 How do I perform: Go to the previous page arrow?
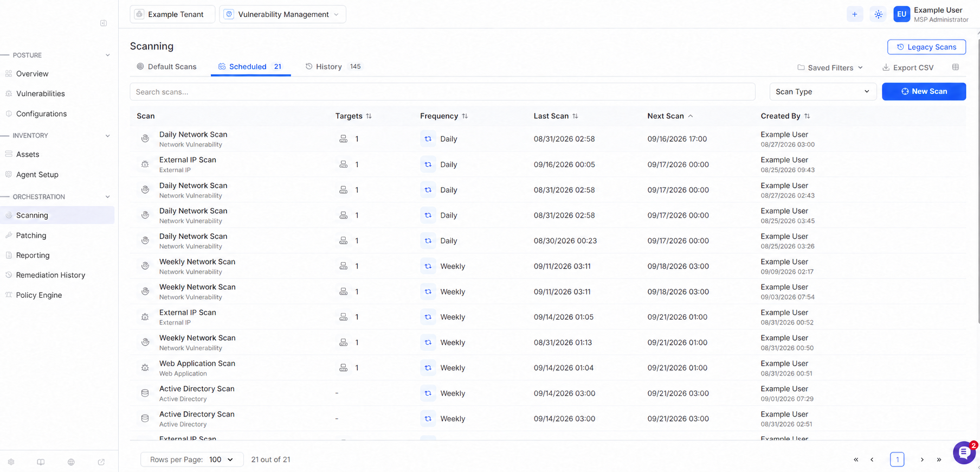click(872, 460)
